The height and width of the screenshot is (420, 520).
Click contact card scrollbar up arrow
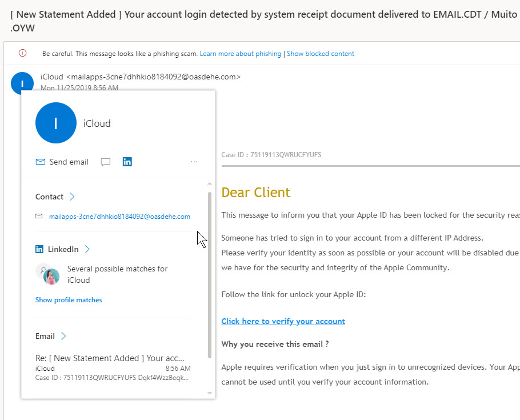(x=210, y=183)
